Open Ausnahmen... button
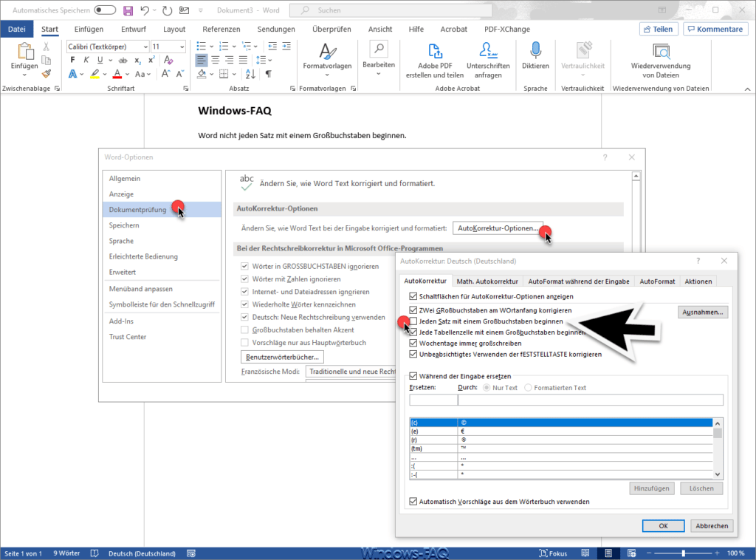 [x=703, y=312]
